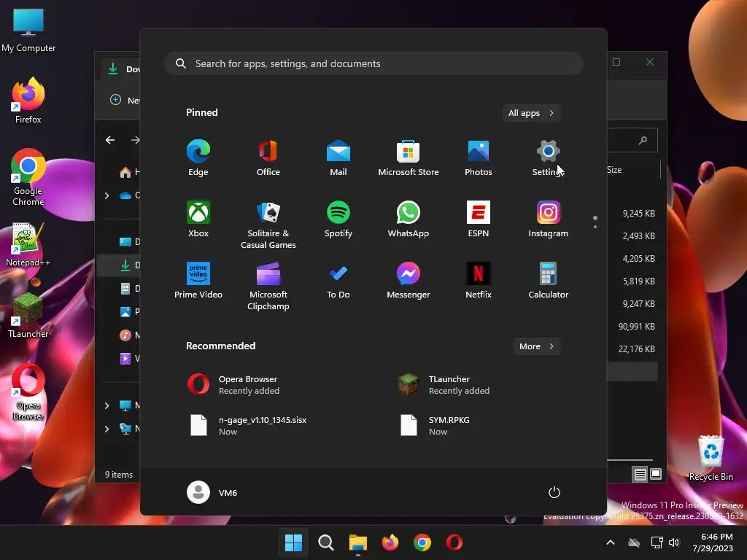Launch Messenger

(x=409, y=281)
